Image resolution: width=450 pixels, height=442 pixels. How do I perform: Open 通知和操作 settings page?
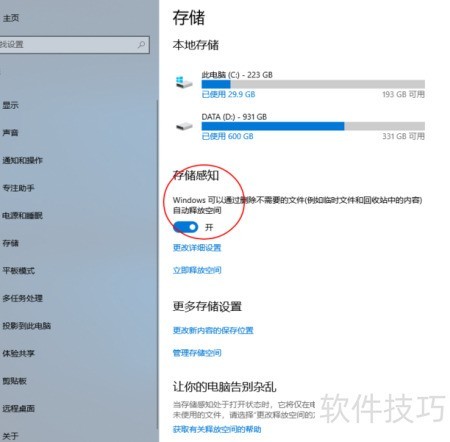point(22,160)
